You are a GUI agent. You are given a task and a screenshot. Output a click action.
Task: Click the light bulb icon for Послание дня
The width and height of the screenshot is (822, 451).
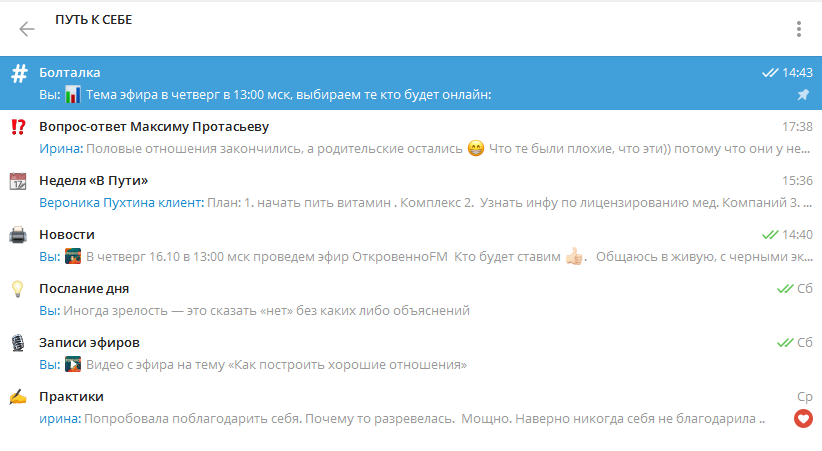(x=17, y=290)
